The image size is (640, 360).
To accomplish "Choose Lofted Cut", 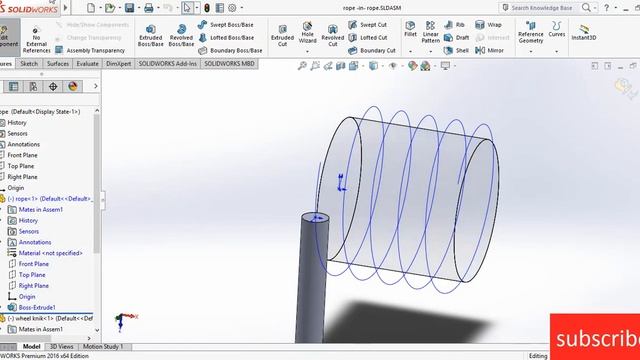I will [x=368, y=38].
